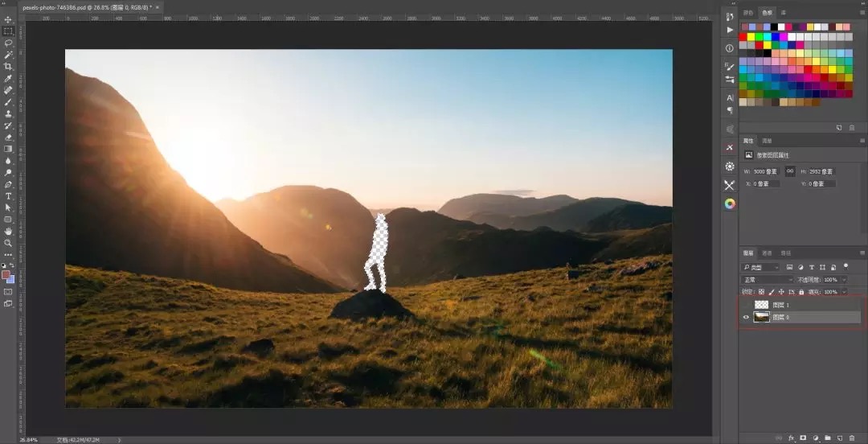This screenshot has height=444, width=868.
Task: Open the Brush panel icon
Action: [730, 67]
